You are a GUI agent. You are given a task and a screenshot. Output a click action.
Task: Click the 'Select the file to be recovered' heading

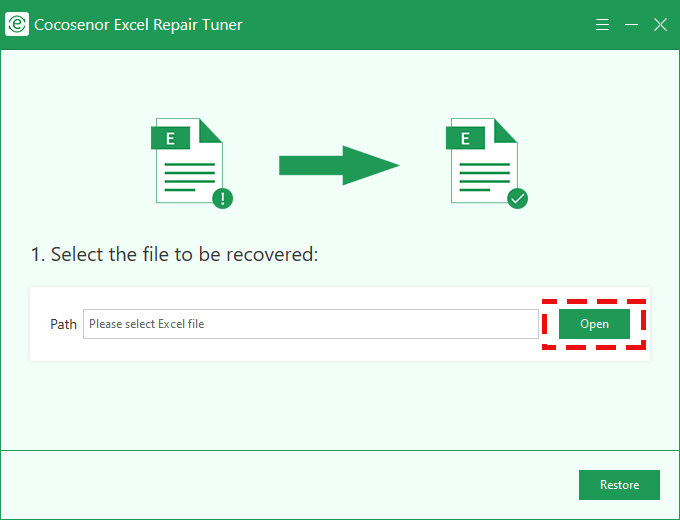click(174, 254)
